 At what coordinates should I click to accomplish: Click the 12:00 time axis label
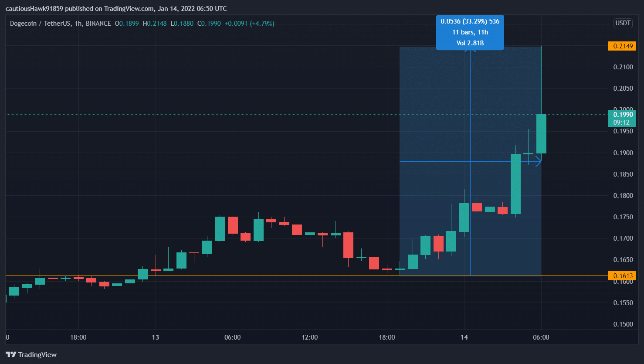[x=310, y=337]
